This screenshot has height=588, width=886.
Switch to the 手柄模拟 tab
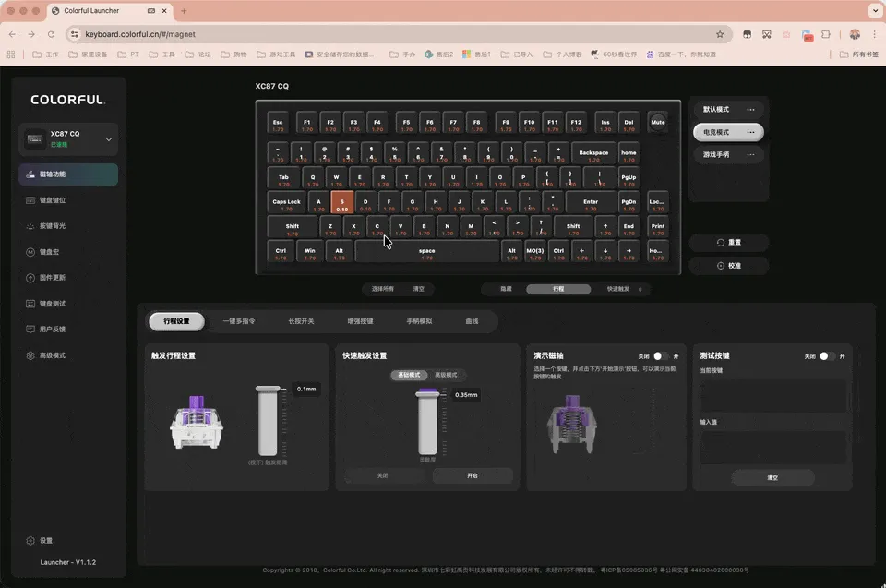click(x=419, y=321)
